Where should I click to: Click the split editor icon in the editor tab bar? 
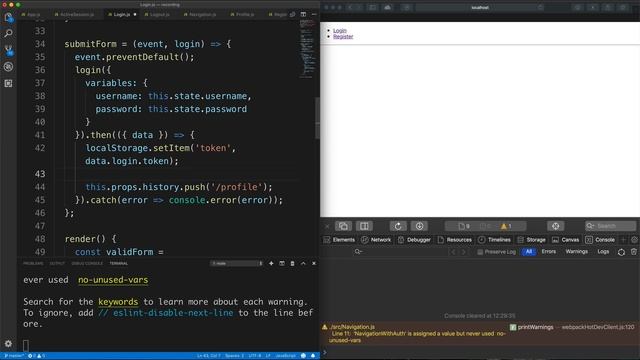tap(303, 14)
